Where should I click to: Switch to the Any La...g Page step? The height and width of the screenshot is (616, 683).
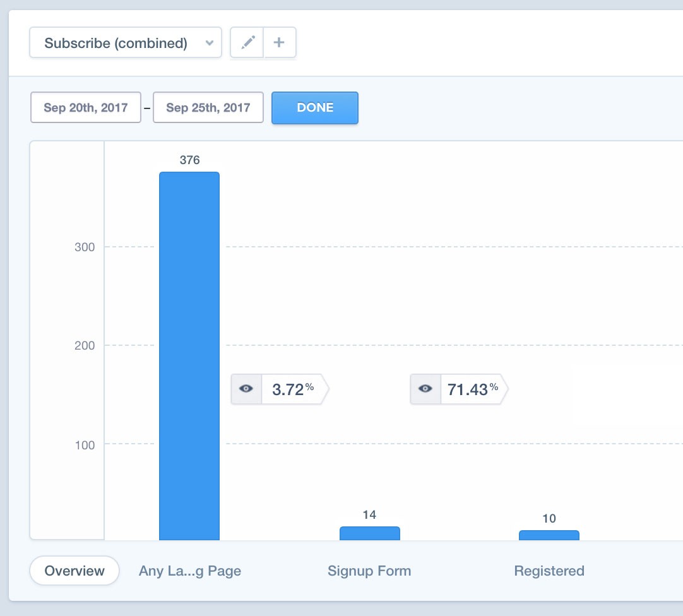(x=190, y=571)
